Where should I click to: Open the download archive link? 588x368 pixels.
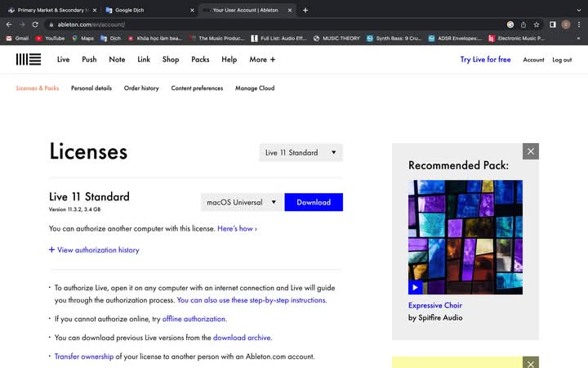click(x=243, y=338)
